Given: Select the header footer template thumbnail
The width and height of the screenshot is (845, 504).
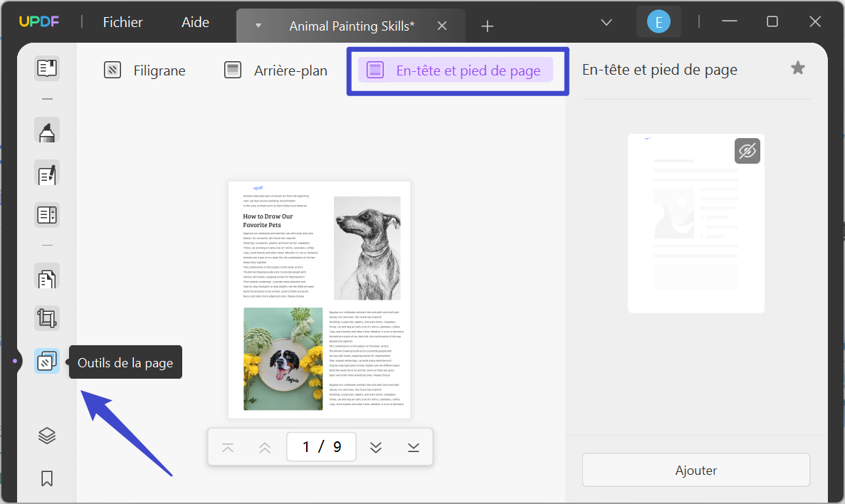Looking at the screenshot, I should [696, 223].
